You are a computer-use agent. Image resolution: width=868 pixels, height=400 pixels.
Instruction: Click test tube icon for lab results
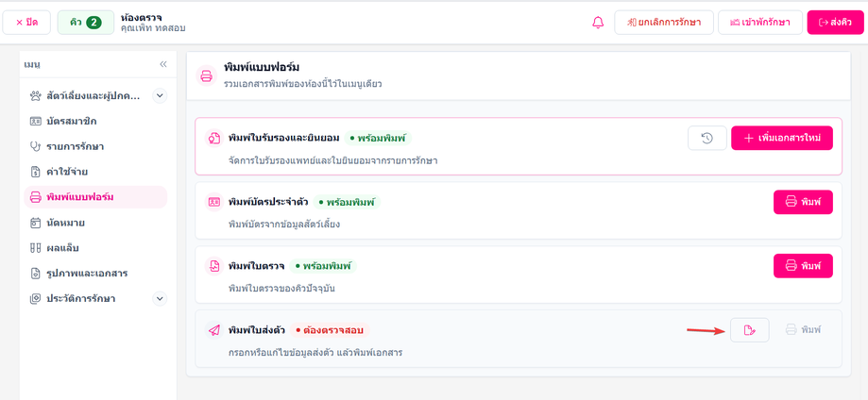coord(36,248)
